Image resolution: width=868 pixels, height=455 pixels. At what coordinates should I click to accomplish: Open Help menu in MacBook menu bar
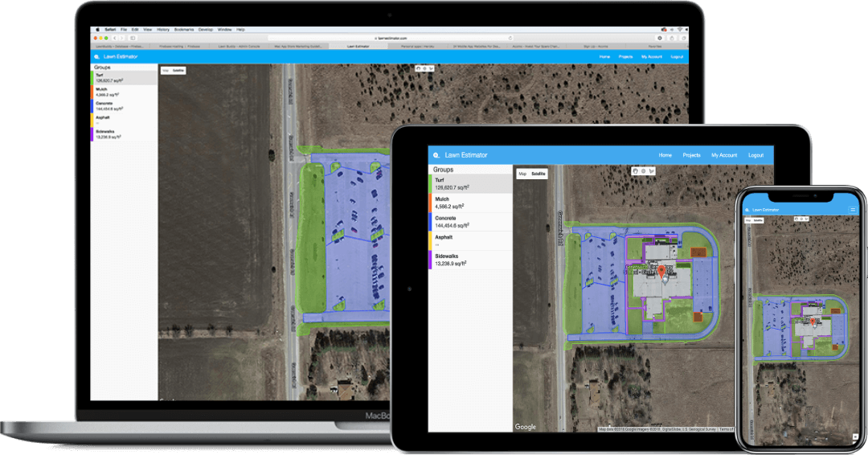tap(240, 29)
